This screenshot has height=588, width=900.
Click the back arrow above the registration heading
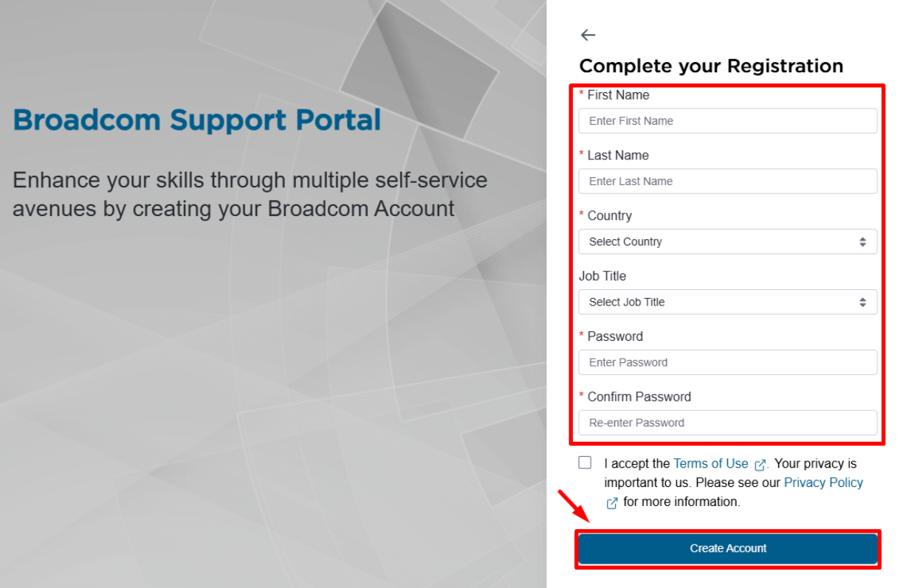(588, 35)
